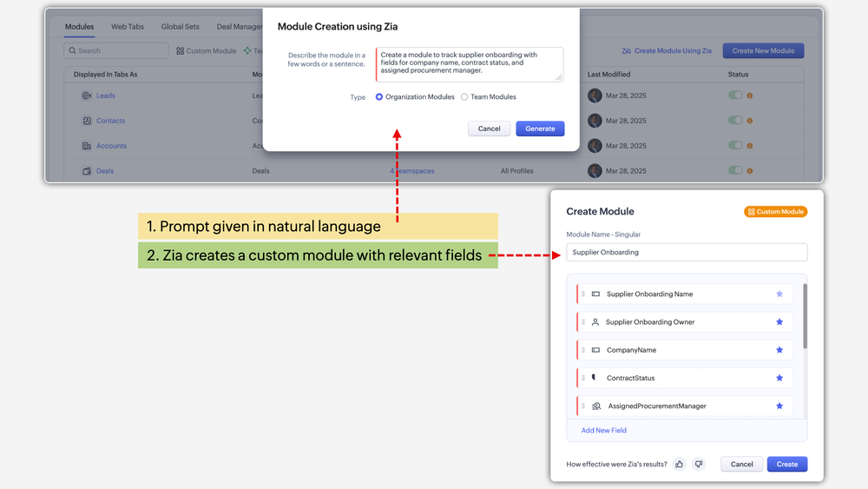This screenshot has width=868, height=489.
Task: Click thumbs up feedback icon
Action: pyautogui.click(x=680, y=464)
